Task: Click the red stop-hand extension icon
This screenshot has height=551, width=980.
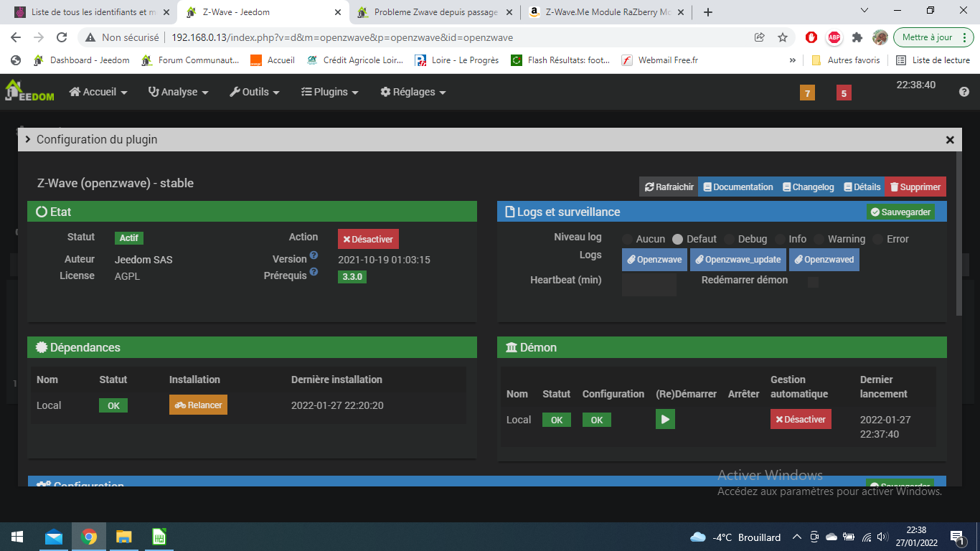Action: click(x=811, y=37)
